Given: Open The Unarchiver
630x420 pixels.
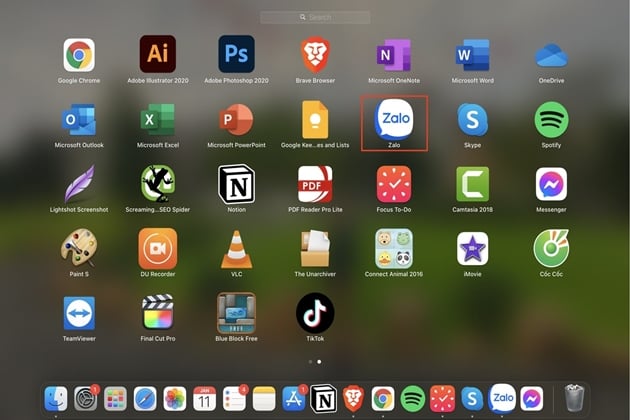Looking at the screenshot, I should 315,248.
